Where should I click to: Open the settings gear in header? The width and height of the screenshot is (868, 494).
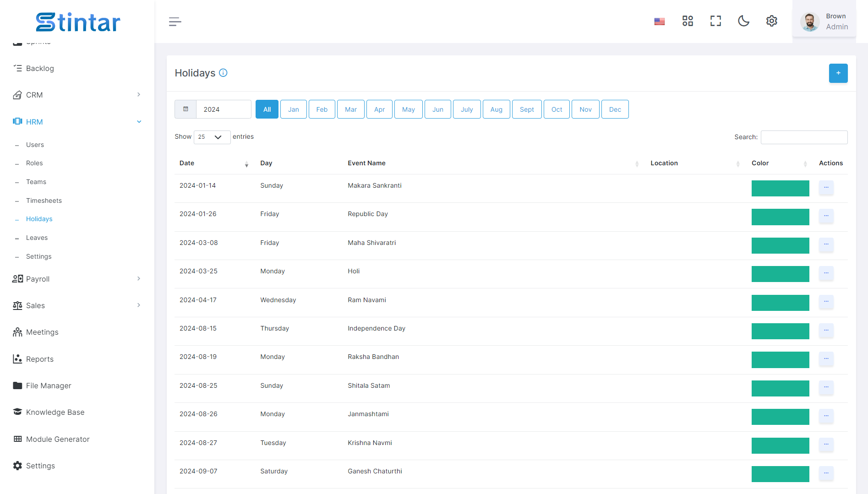point(772,21)
